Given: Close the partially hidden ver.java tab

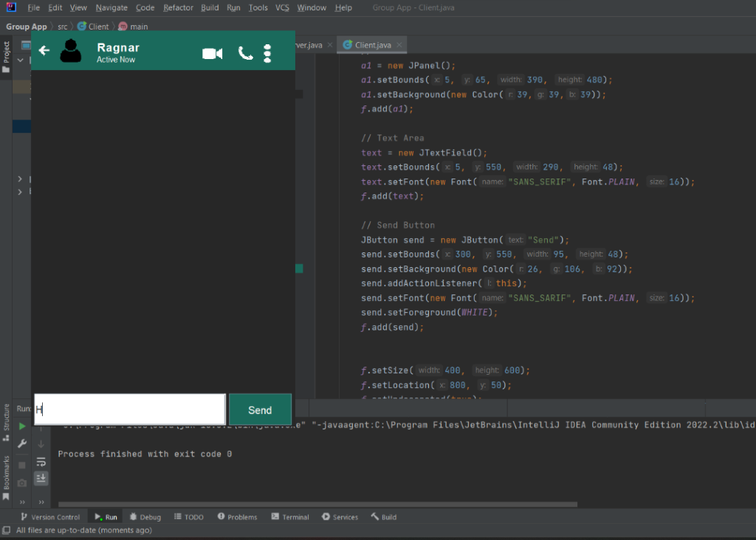Looking at the screenshot, I should click(330, 45).
